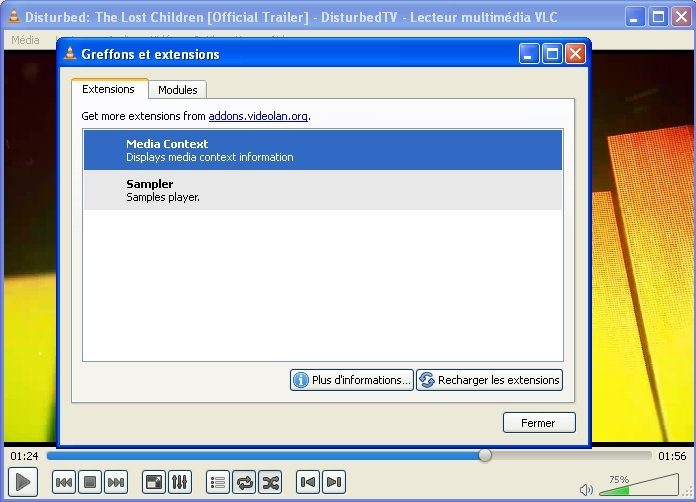Close the main VLC window
Image resolution: width=696 pixels, height=502 pixels.
[x=681, y=17]
